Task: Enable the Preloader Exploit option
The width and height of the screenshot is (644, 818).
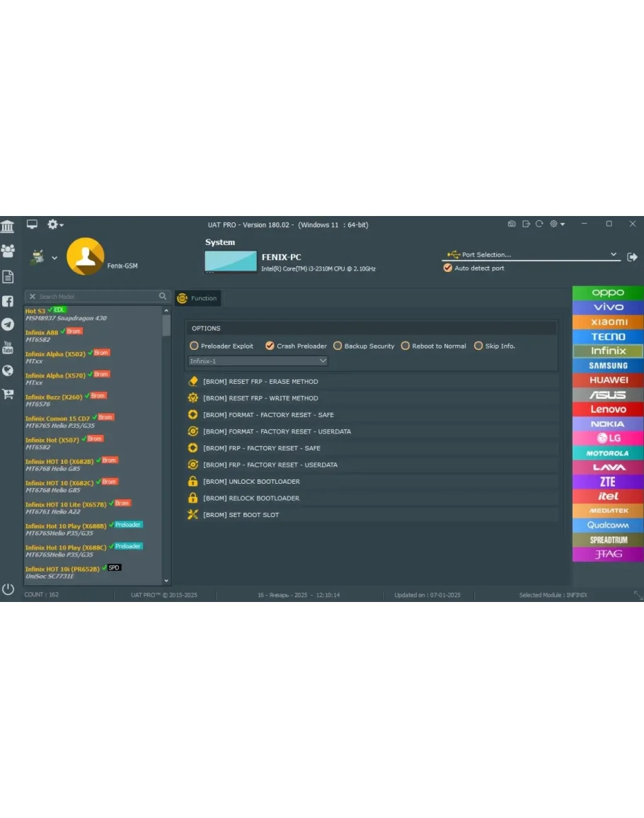Action: (194, 346)
